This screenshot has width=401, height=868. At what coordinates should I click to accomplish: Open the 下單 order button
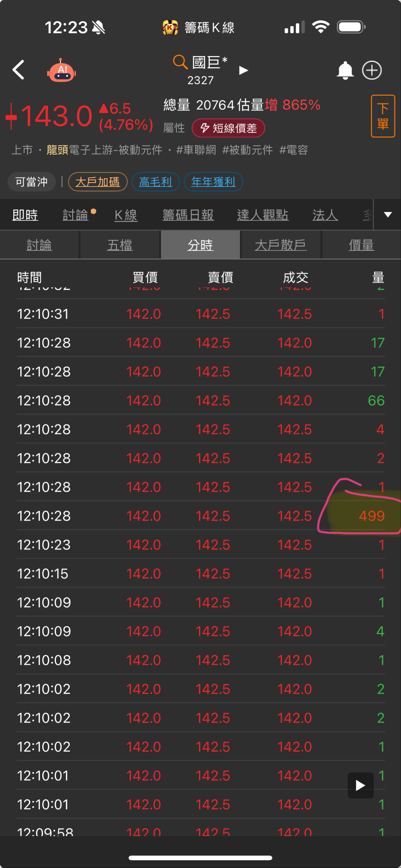click(x=383, y=116)
